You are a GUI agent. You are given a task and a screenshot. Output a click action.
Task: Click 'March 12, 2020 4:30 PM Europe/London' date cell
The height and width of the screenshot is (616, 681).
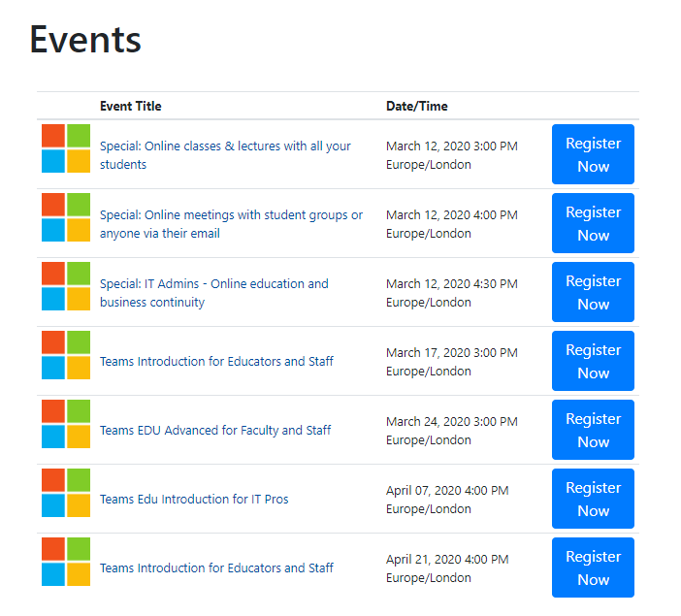coord(452,293)
